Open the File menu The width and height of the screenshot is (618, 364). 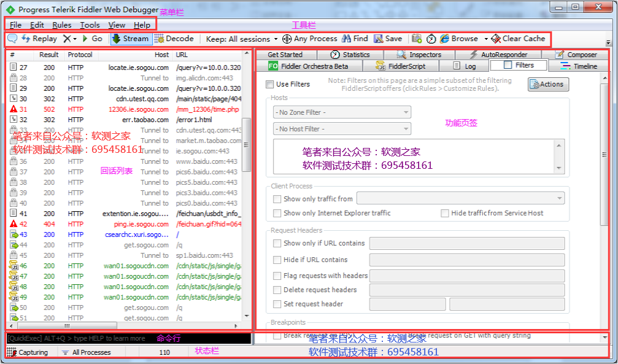coord(15,25)
